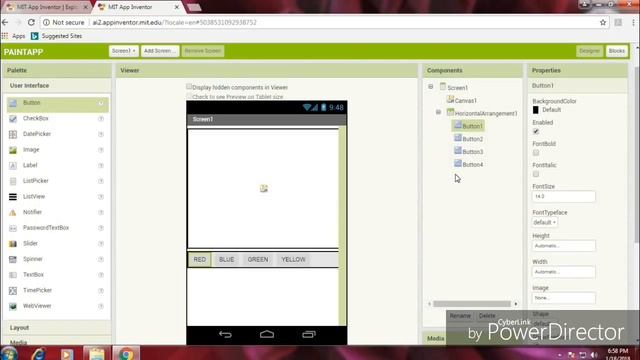Image resolution: width=640 pixels, height=360 pixels.
Task: Open BackgroundColor black swatch
Action: coord(536,110)
